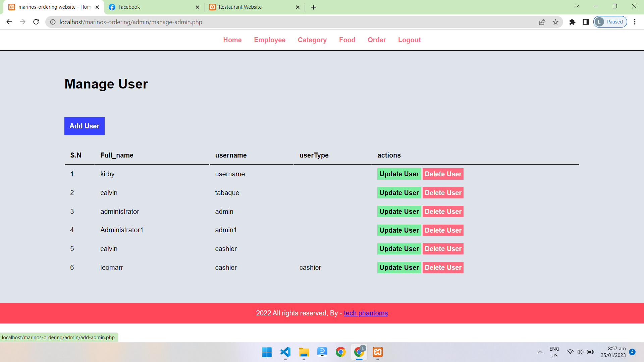Image resolution: width=644 pixels, height=362 pixels.
Task: Toggle the browser side panel
Action: 586,22
